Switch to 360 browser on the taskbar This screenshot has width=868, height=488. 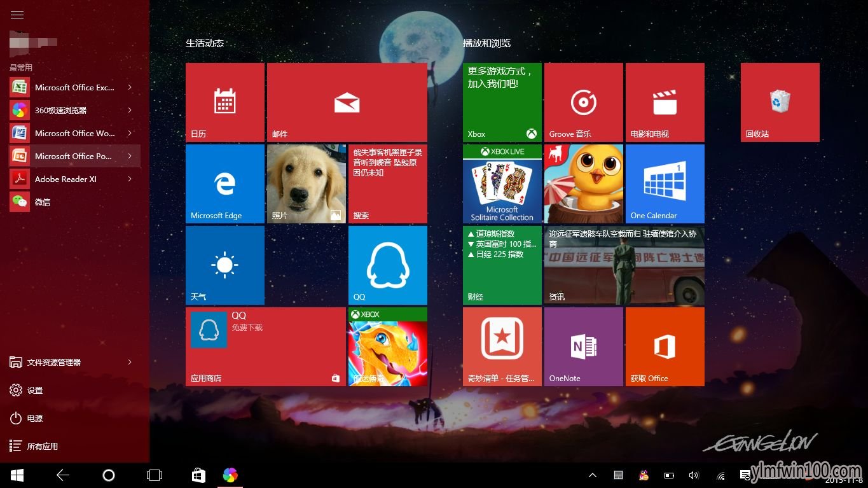coord(230,475)
